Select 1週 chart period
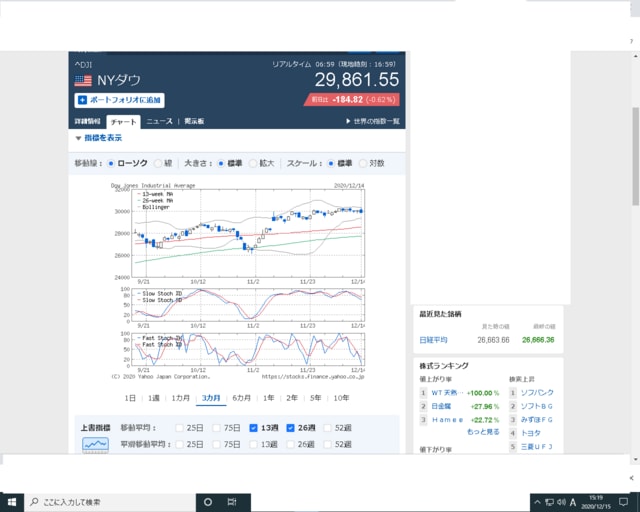 coord(154,398)
